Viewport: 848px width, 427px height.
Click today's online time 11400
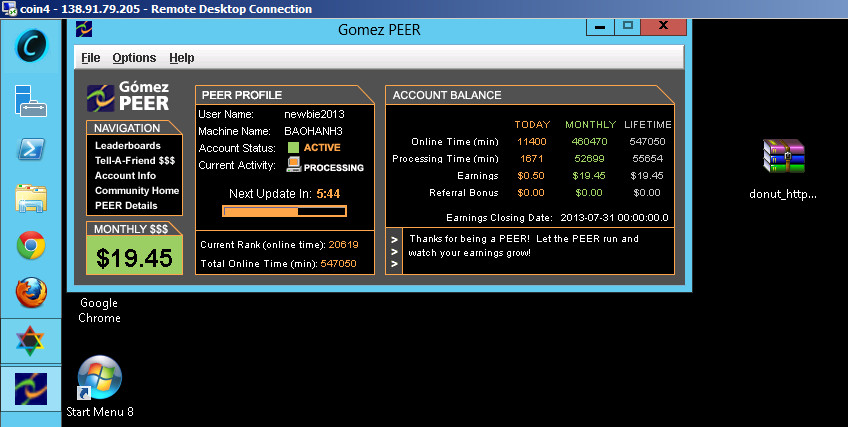tap(532, 142)
